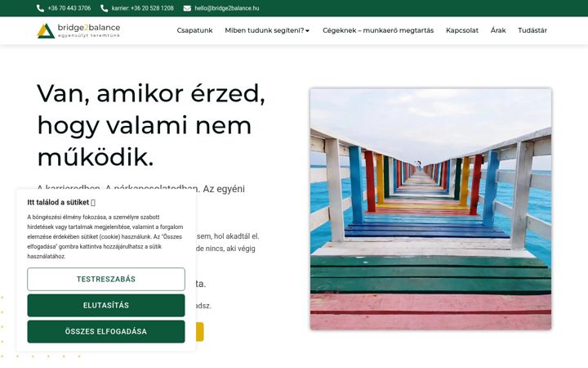Reject cookies with the ELUTASÍTÁS button

click(106, 305)
